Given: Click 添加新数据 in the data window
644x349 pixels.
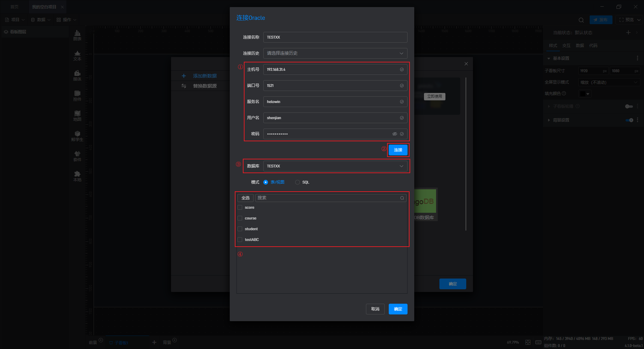Looking at the screenshot, I should coord(205,76).
